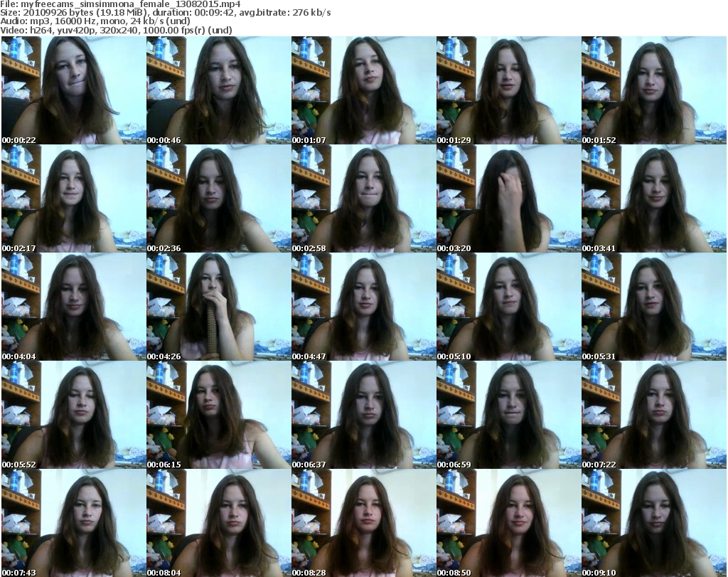Open the thumbnail stamped 00:00:46
728x577 pixels.
[x=219, y=90]
